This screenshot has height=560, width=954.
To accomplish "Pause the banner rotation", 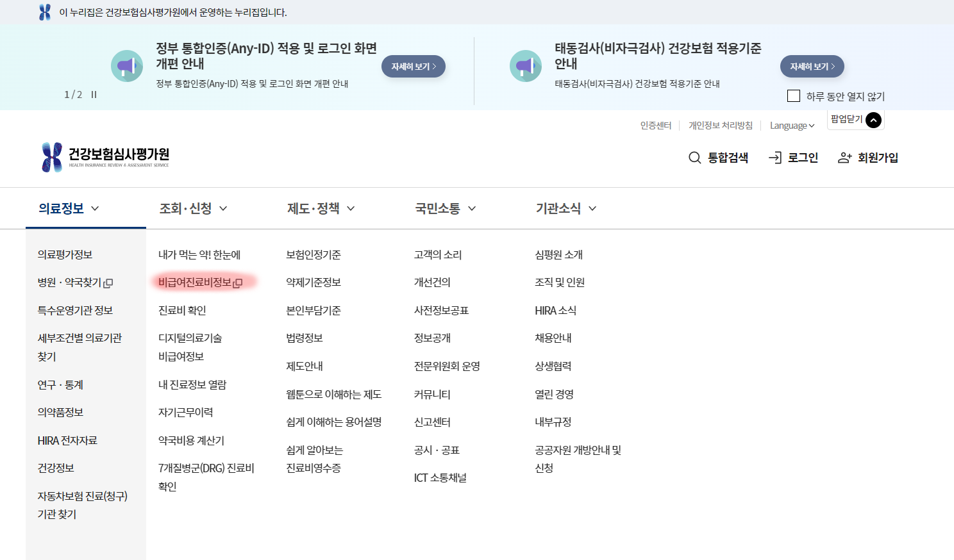I will pyautogui.click(x=94, y=95).
